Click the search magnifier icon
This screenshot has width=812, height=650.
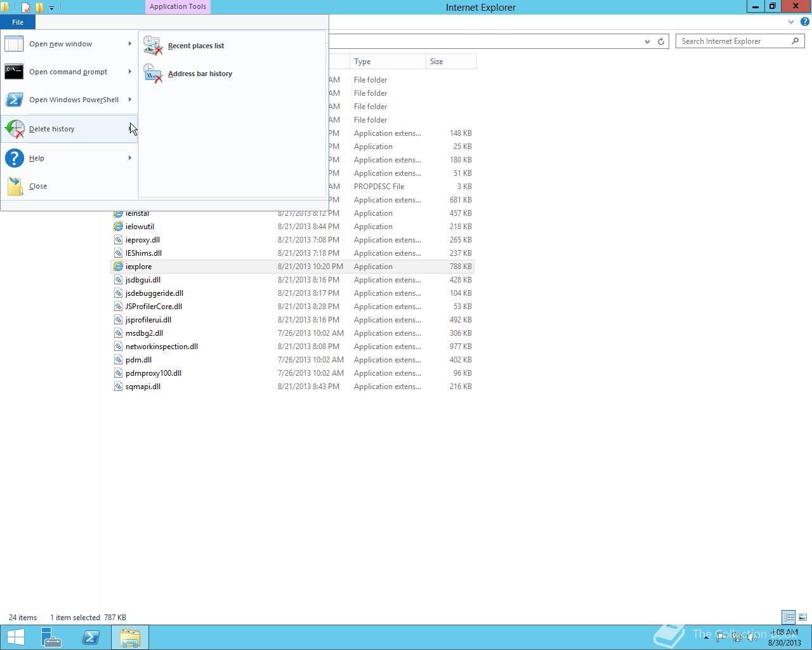tap(795, 41)
